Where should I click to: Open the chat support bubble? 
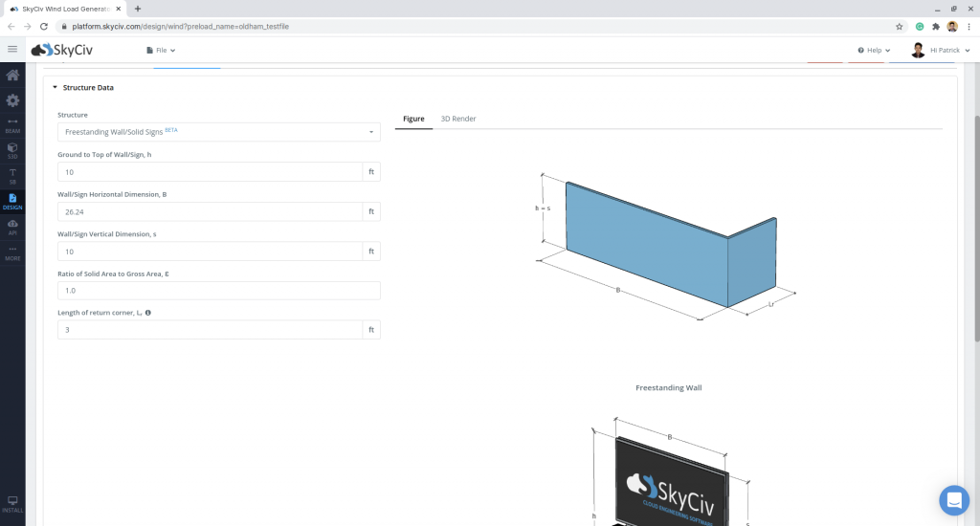click(x=953, y=500)
